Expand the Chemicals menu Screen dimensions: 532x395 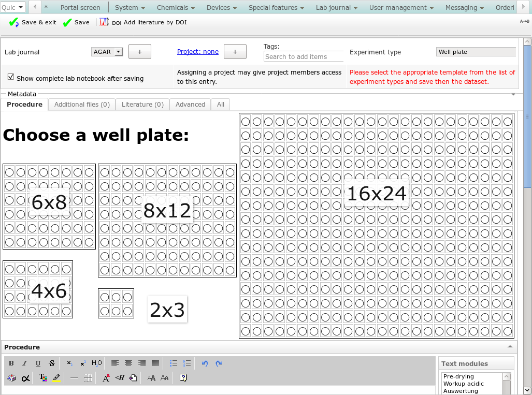(x=176, y=8)
